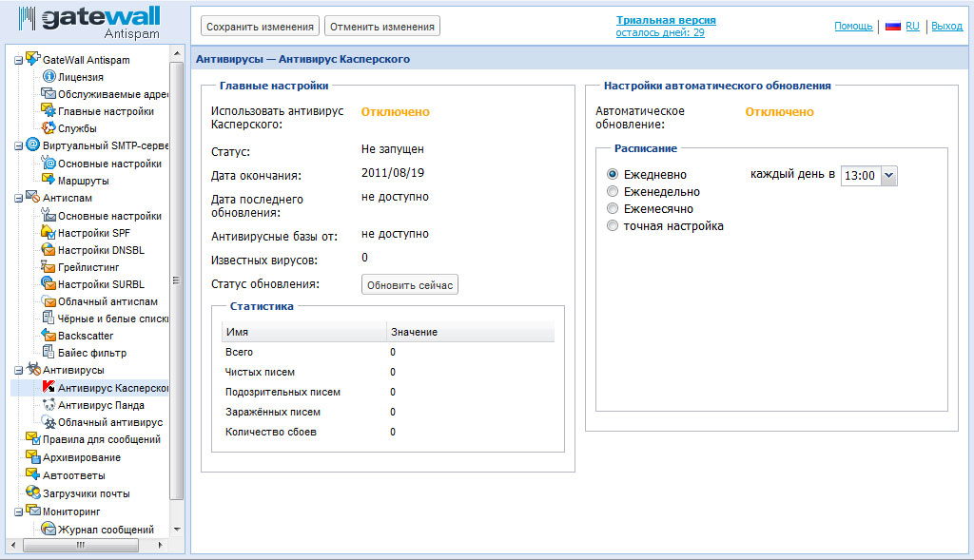This screenshot has width=974, height=560.
Task: Open Антивирус Панда in the tree
Action: 101,405
